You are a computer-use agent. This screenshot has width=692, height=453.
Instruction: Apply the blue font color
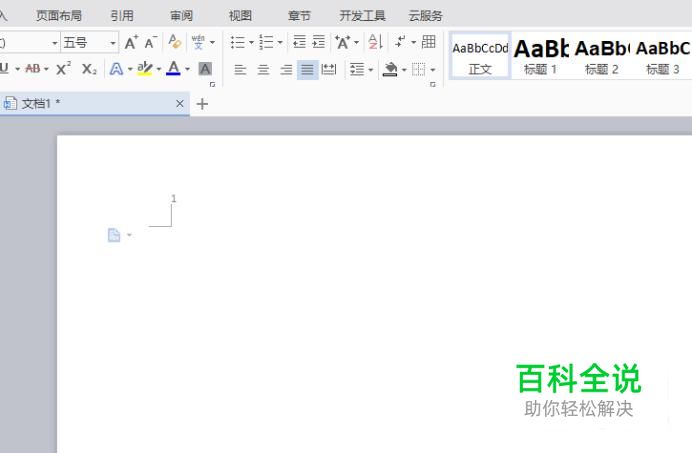tap(173, 68)
